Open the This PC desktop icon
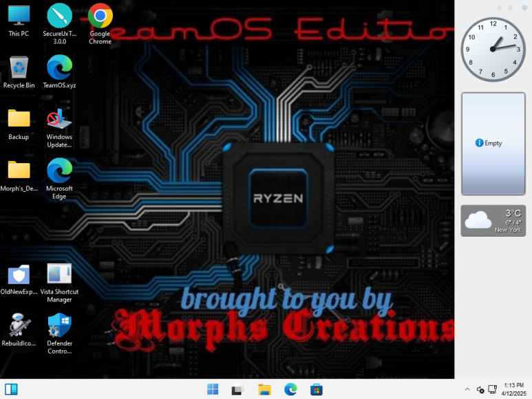 (x=19, y=21)
